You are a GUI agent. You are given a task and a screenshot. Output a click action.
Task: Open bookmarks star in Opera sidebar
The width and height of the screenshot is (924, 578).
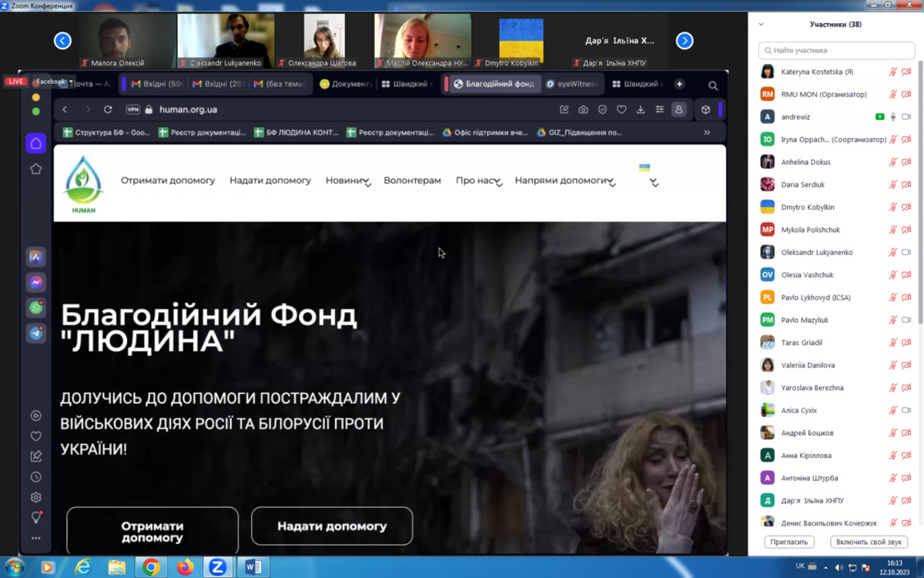[x=35, y=169]
